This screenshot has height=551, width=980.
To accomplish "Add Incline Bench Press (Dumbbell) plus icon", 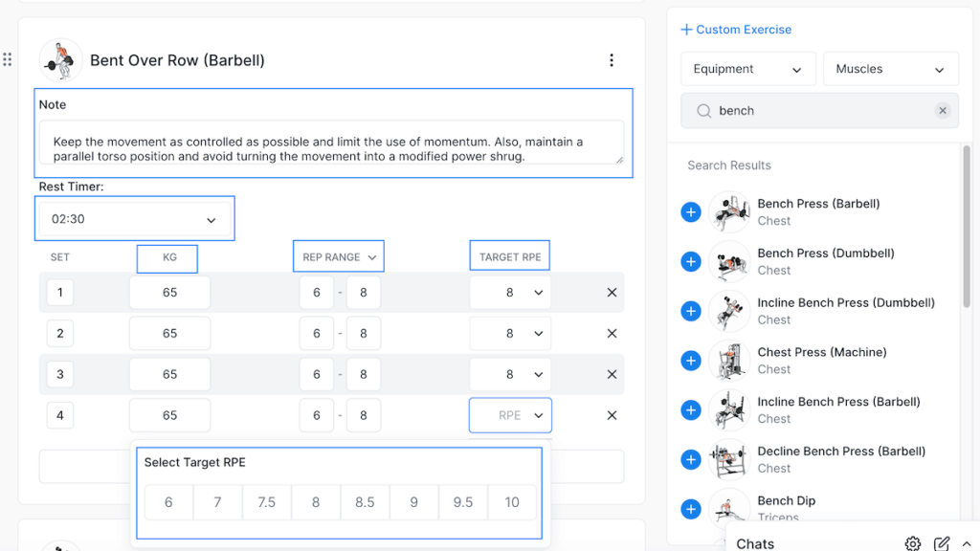I will 691,311.
